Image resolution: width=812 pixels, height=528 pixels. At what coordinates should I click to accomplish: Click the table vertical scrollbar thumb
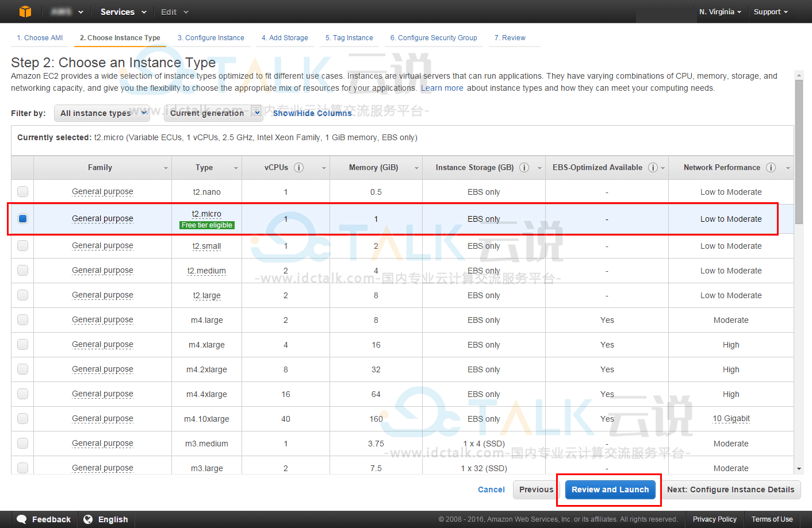799,152
